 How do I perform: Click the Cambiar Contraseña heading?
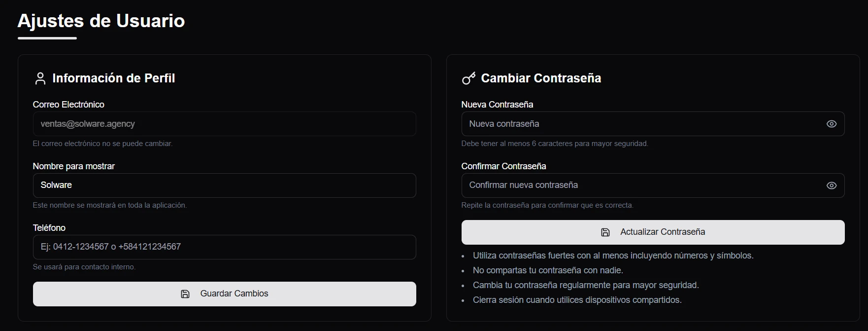541,78
